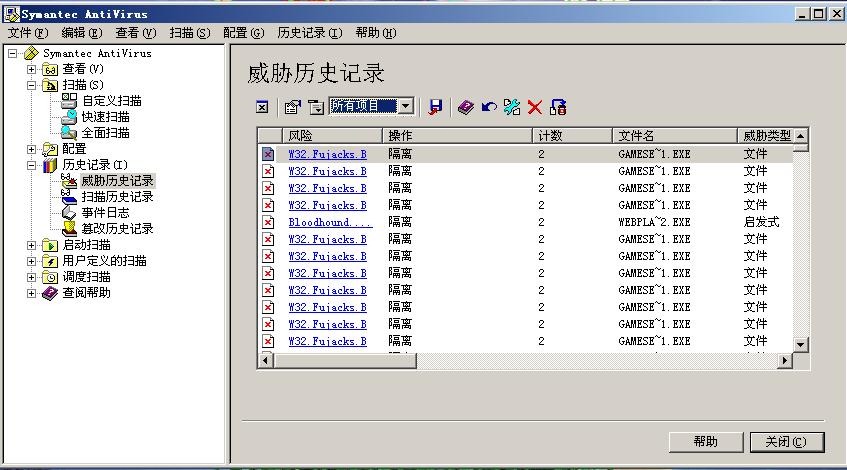This screenshot has width=847, height=470.
Task: Click the floppy disk export icon
Action: click(x=435, y=107)
